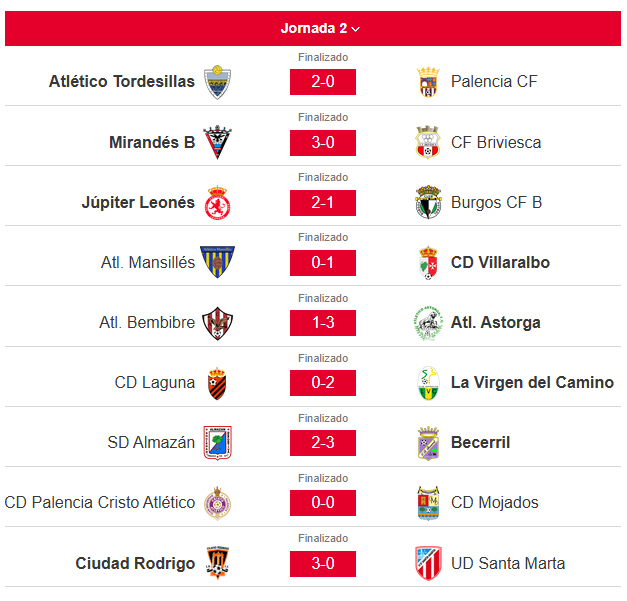Open the CD Palencia Cristo Atlético link
This screenshot has height=601, width=627.
point(100,503)
